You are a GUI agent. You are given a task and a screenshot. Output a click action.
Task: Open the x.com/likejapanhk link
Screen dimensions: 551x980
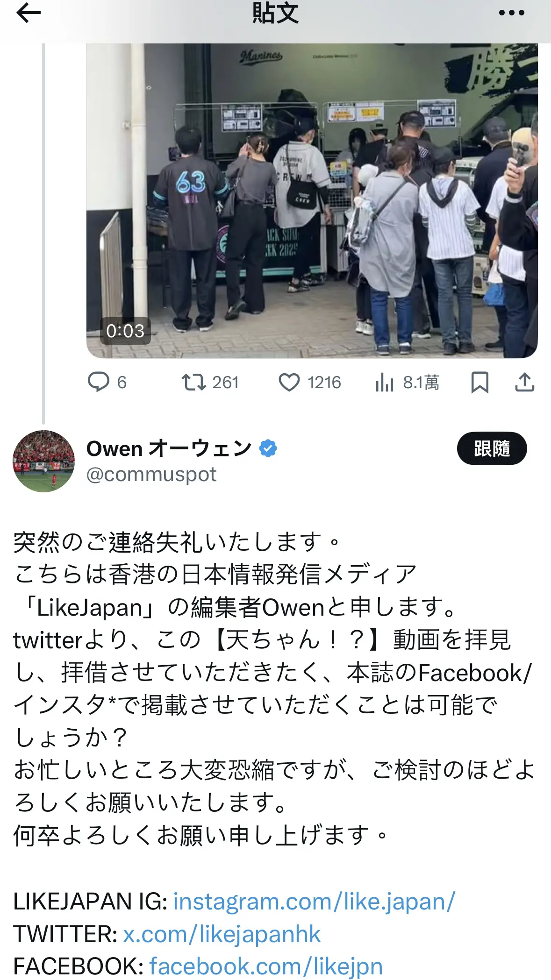tap(222, 934)
